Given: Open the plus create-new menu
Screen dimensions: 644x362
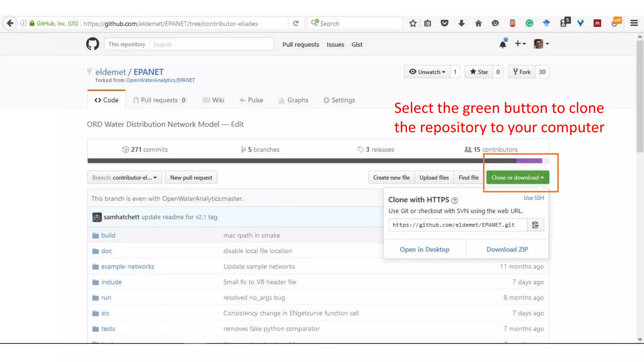Looking at the screenshot, I should (520, 44).
